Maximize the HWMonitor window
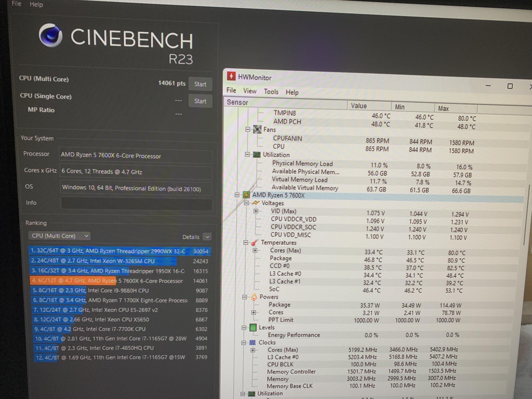 pos(510,86)
